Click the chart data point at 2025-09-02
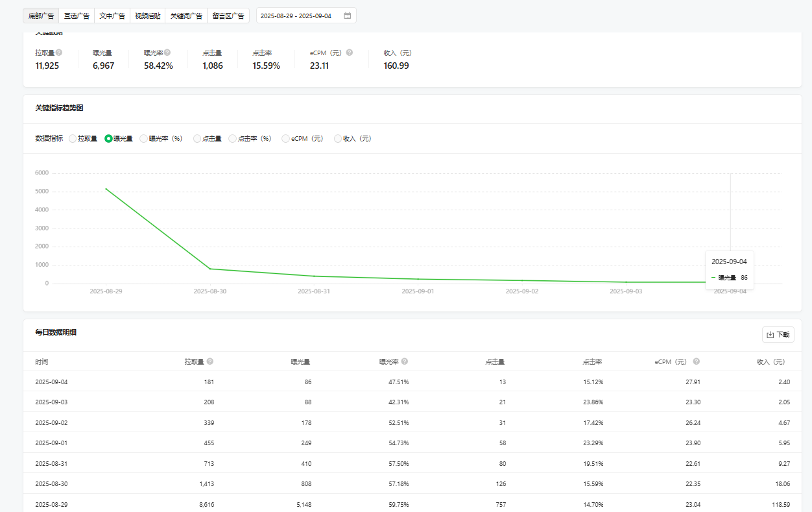The image size is (812, 512). 522,280
